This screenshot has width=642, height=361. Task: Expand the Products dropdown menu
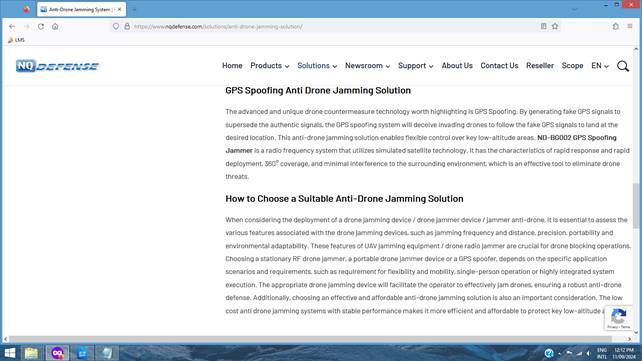[x=270, y=65]
